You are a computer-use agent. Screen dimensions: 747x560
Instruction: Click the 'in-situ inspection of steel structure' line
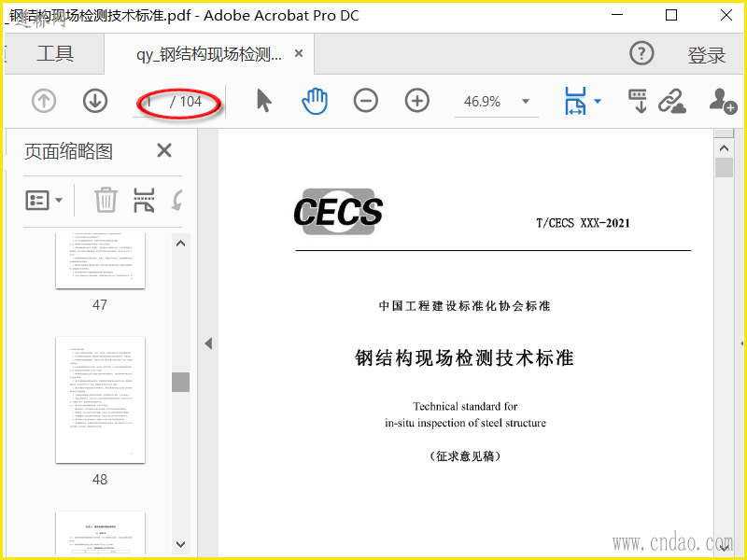click(x=465, y=423)
